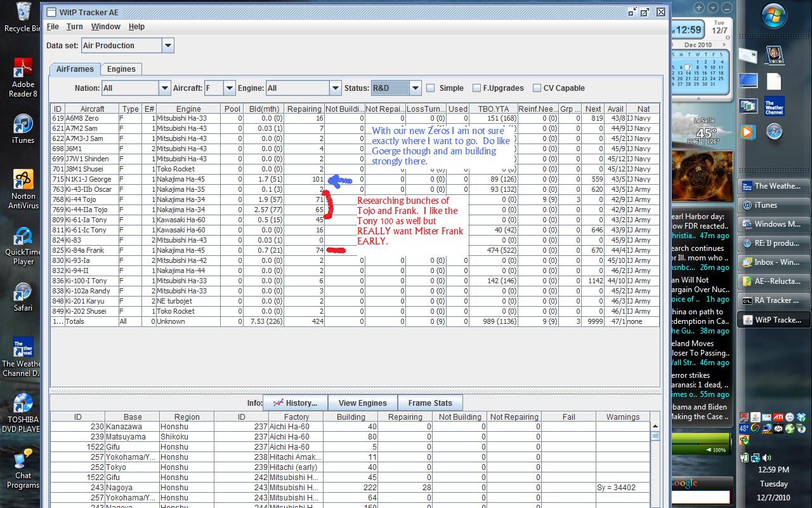The height and width of the screenshot is (508, 812).
Task: Open the Norton AntiVirus desktop icon
Action: pos(23,180)
